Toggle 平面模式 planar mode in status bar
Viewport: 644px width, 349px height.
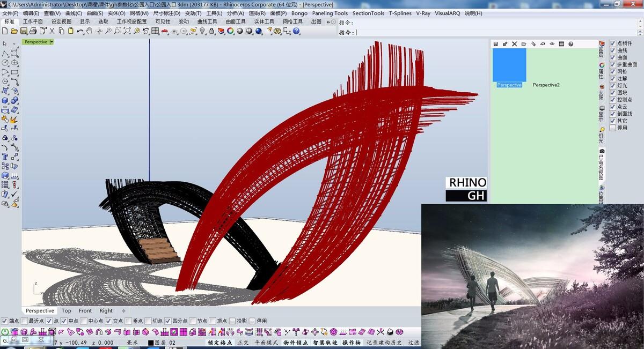point(266,343)
